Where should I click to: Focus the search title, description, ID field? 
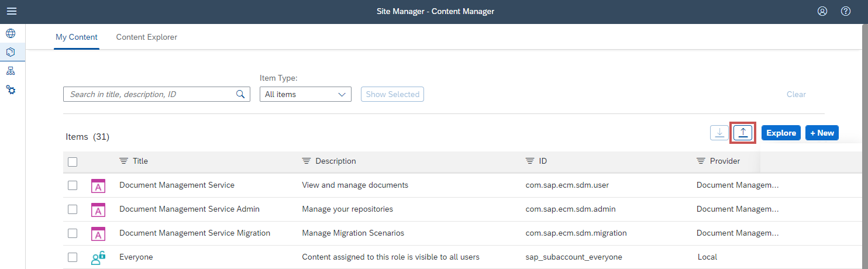pos(149,94)
